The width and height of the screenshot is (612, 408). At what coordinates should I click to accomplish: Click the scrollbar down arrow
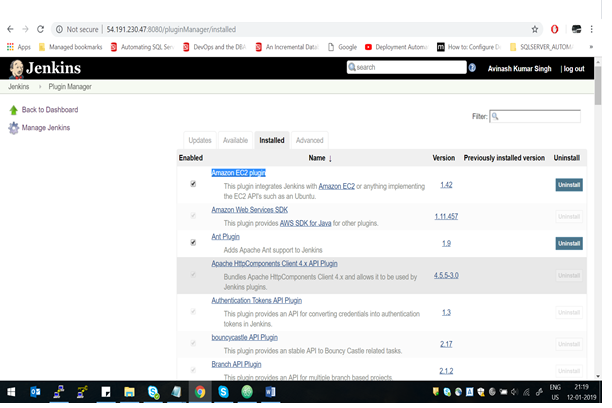(598, 376)
